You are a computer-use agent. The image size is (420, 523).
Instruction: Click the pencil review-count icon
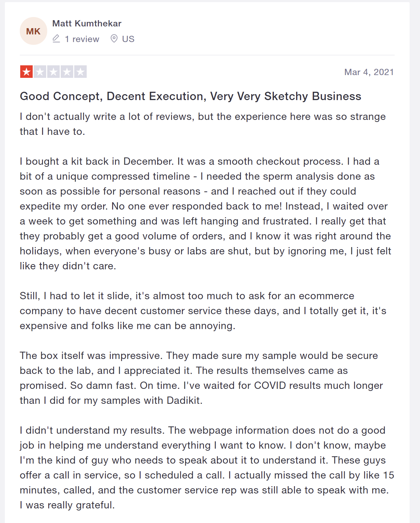(x=56, y=39)
